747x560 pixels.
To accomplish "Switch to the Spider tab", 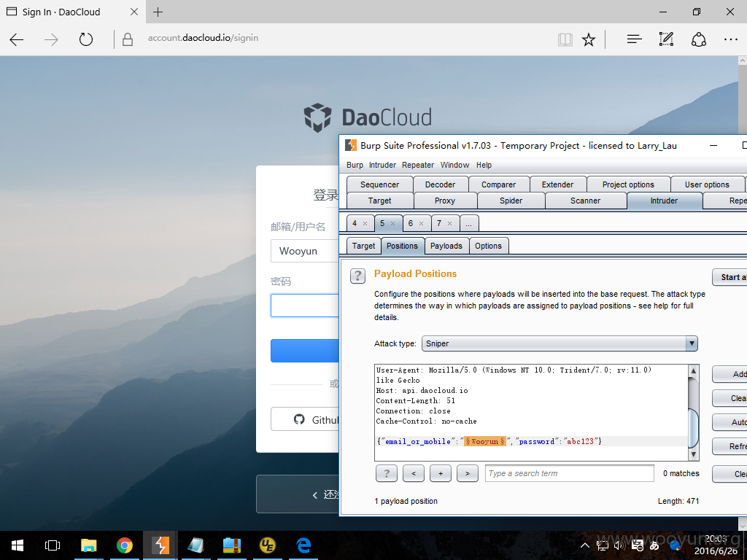I will [x=511, y=201].
